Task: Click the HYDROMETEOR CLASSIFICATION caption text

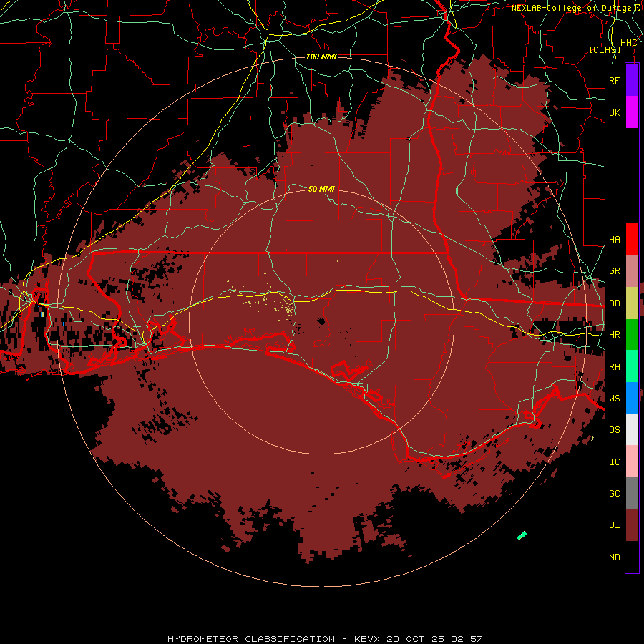Action: point(251,639)
